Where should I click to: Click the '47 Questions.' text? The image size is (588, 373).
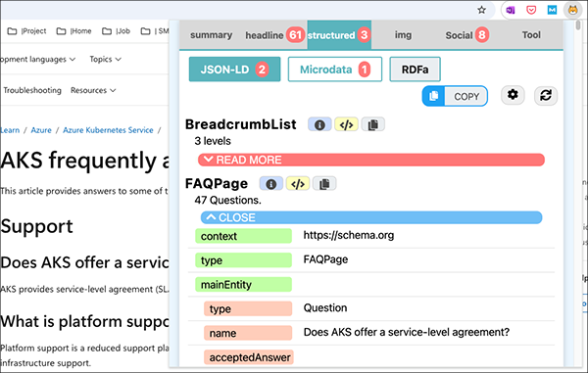[227, 201]
